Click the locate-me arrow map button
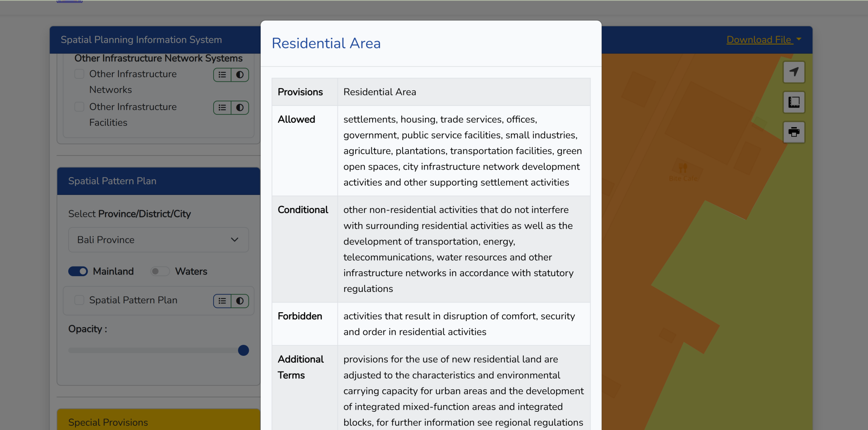 tap(794, 72)
